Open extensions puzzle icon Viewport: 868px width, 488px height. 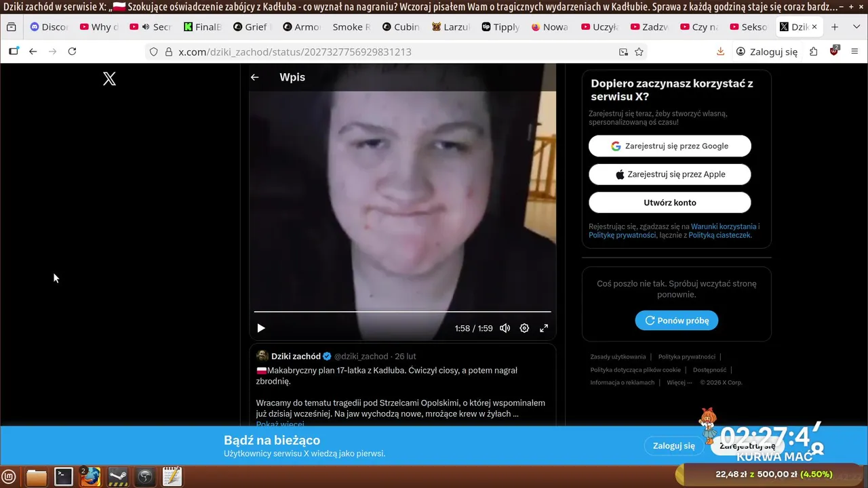point(813,52)
